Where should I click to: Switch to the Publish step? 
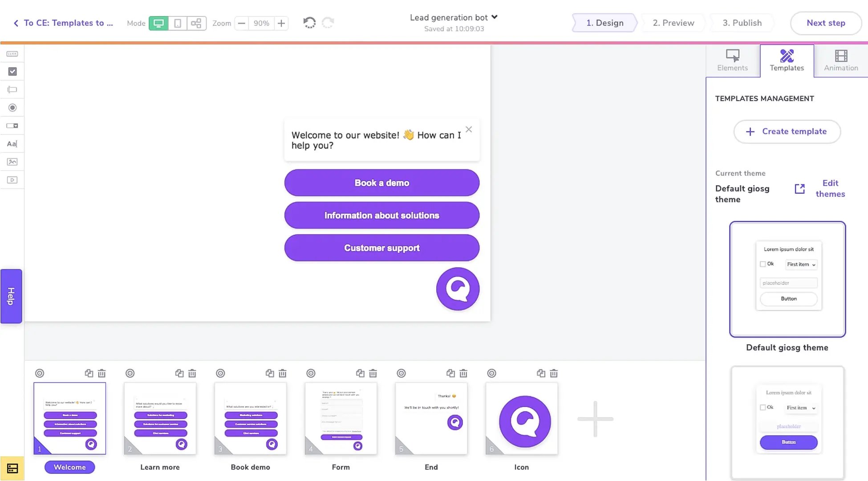[x=742, y=23]
